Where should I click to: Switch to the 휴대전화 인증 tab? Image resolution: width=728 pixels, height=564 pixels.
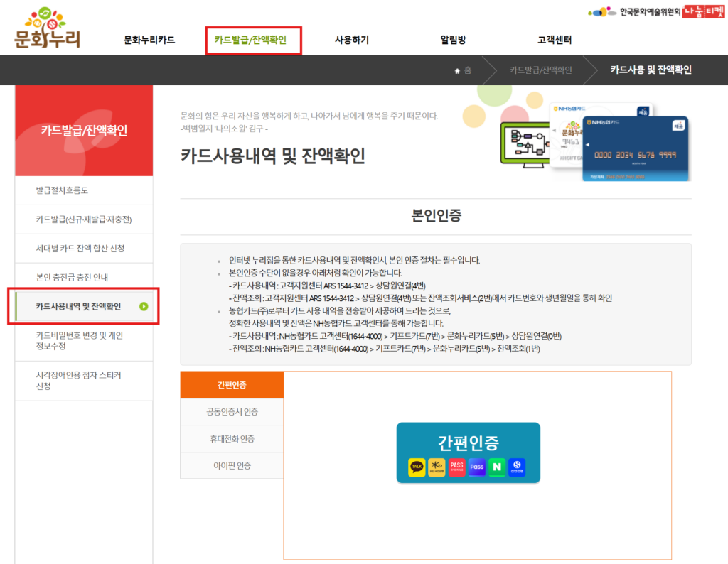232,438
